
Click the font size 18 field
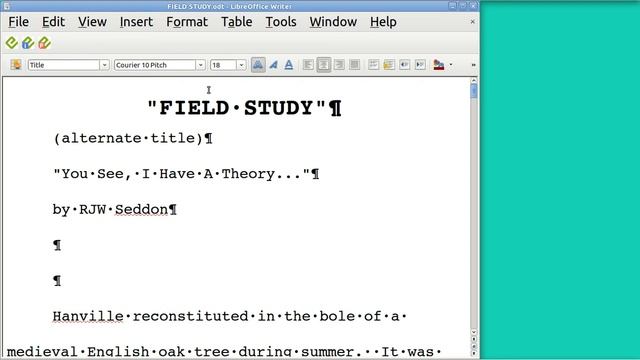(x=223, y=65)
